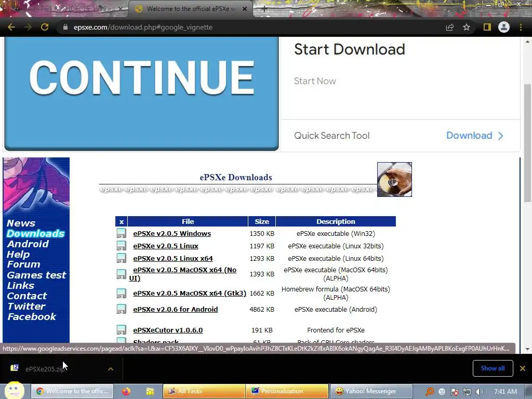Click the volume speaker tray icon
532x399 pixels.
[479, 392]
